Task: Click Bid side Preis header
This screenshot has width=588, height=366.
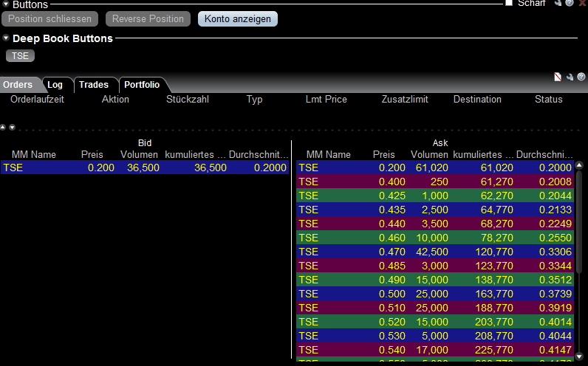Action: (92, 155)
